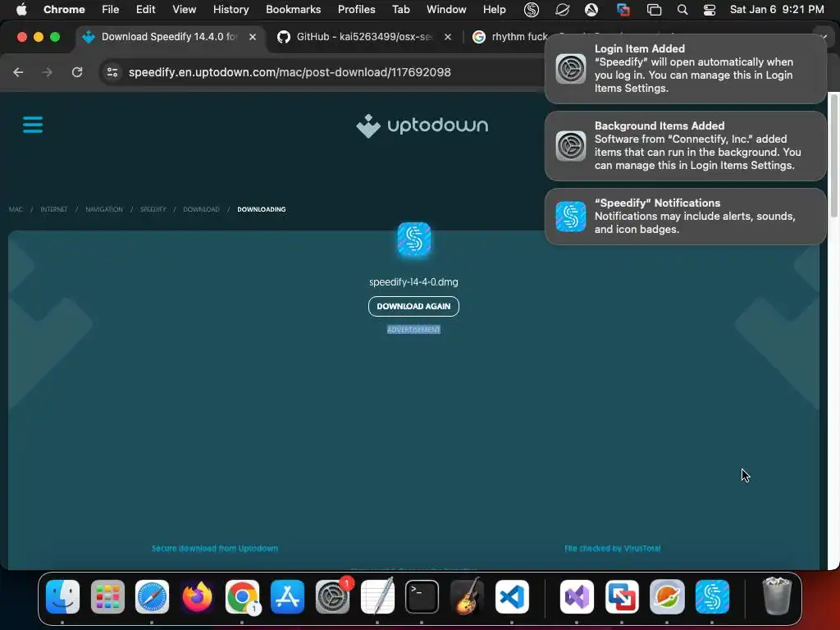
Task: Click the date and time in menu bar
Action: (x=777, y=10)
